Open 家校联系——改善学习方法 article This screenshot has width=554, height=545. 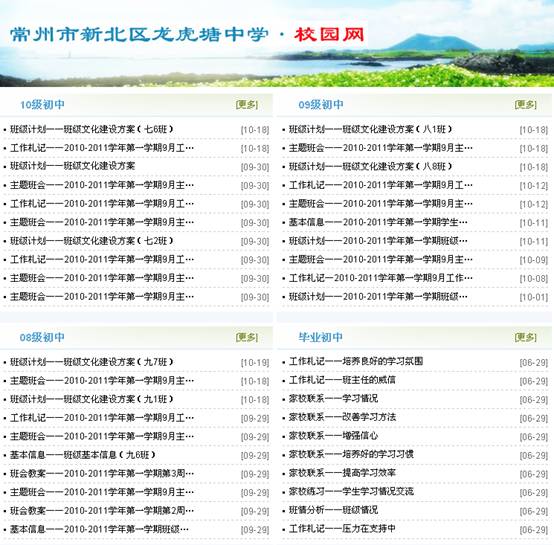point(342,417)
